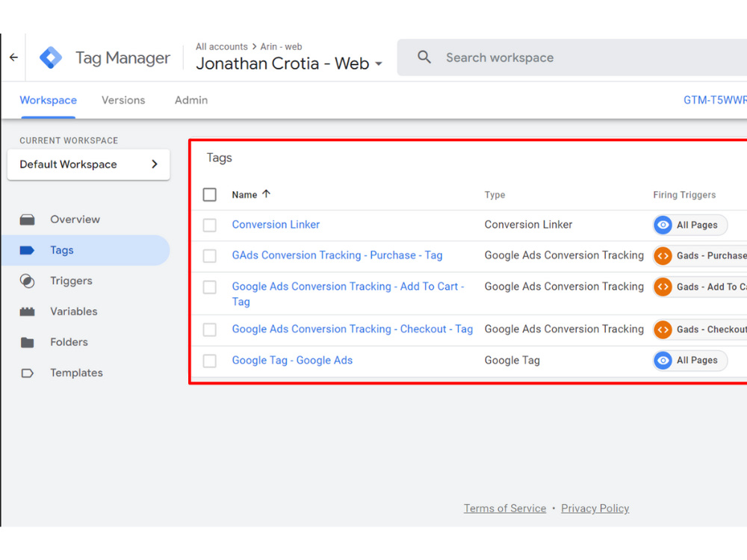
Task: Click the Conversion Linker type cell
Action: tap(528, 224)
